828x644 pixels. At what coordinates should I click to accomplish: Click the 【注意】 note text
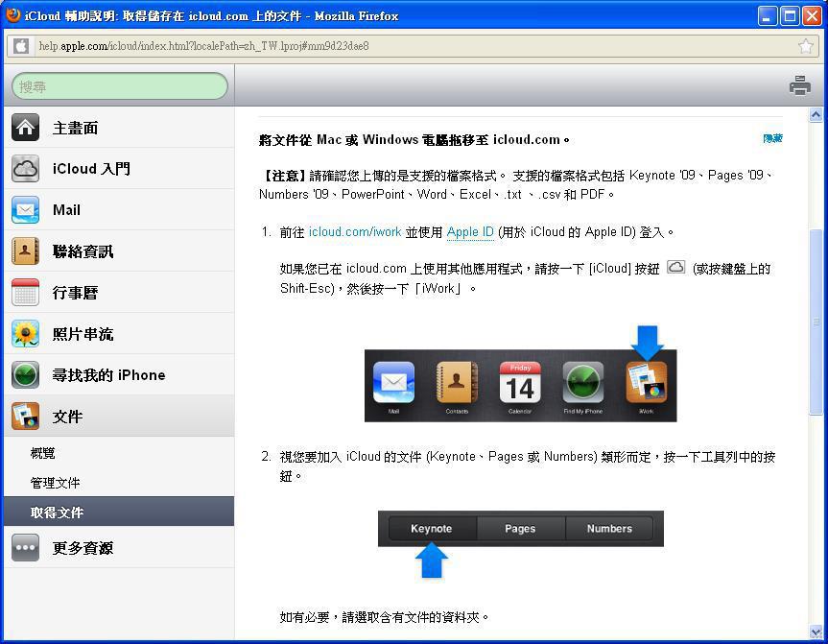click(x=516, y=185)
